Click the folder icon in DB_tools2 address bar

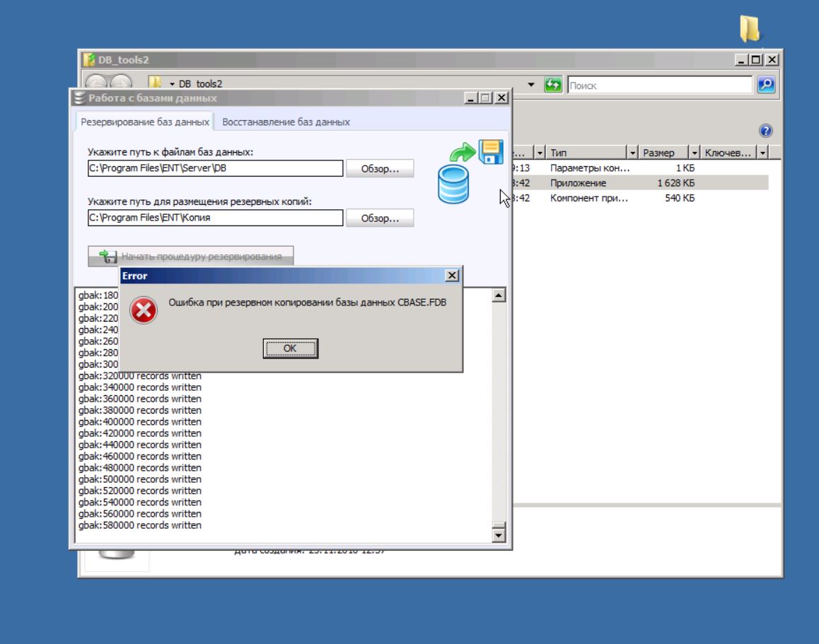155,82
